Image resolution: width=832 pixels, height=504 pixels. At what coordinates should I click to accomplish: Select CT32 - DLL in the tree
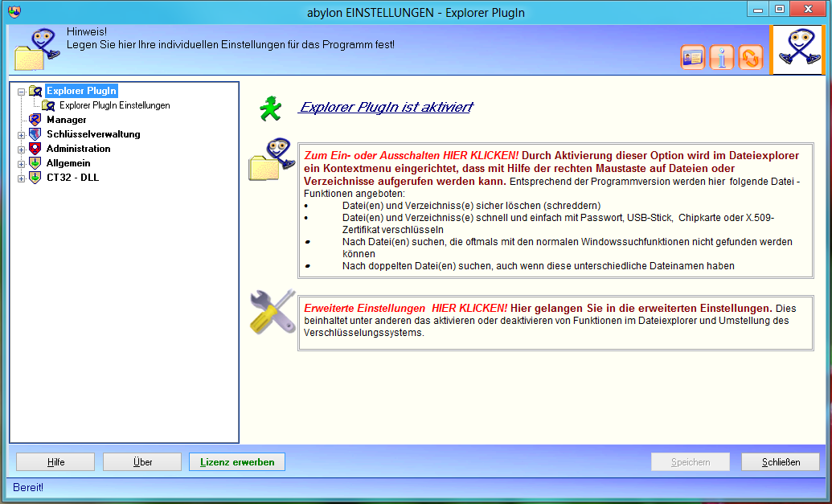pyautogui.click(x=72, y=177)
